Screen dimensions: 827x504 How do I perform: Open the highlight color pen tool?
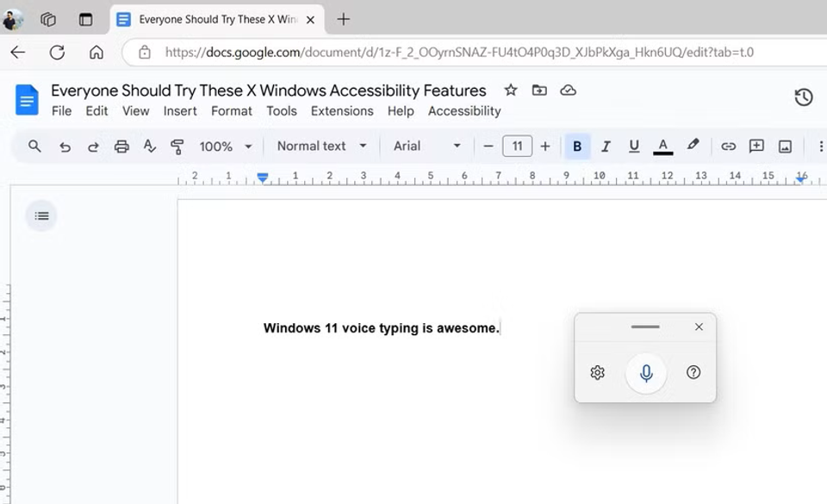tap(693, 145)
